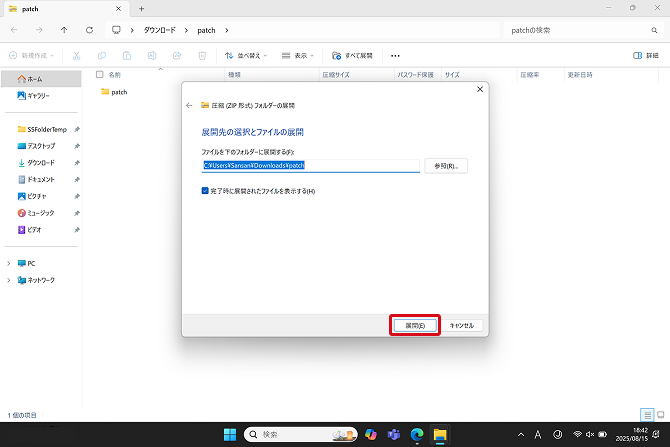Image resolution: width=670 pixels, height=447 pixels.
Task: Click the Cut scissors icon
Action: (x=76, y=56)
